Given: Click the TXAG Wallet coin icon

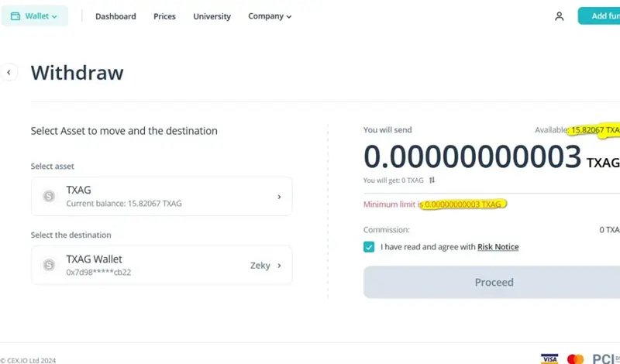Looking at the screenshot, I should [x=49, y=265].
